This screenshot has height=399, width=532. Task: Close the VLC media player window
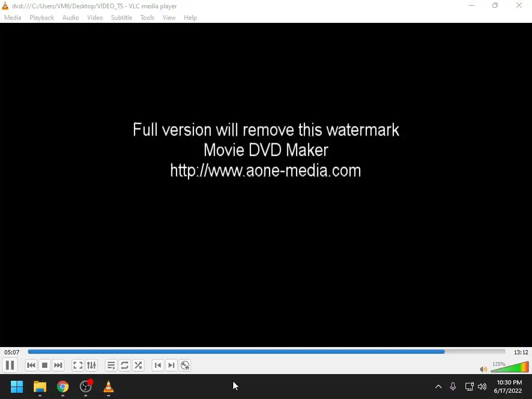[519, 5]
